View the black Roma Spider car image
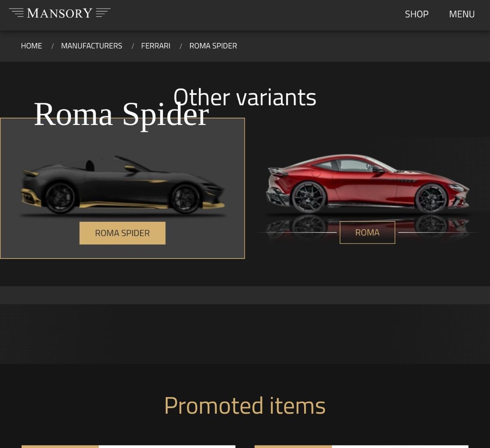490x448 pixels. point(122,185)
